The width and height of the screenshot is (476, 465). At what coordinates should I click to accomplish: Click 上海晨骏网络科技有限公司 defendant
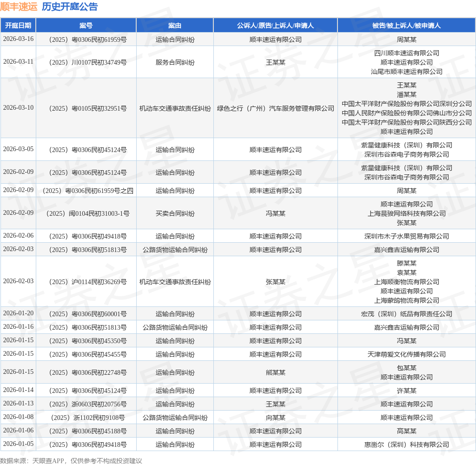(x=406, y=213)
